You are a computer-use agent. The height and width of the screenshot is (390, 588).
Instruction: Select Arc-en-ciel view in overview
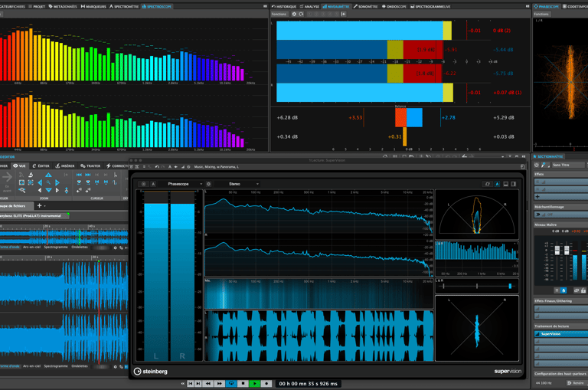[x=31, y=247]
